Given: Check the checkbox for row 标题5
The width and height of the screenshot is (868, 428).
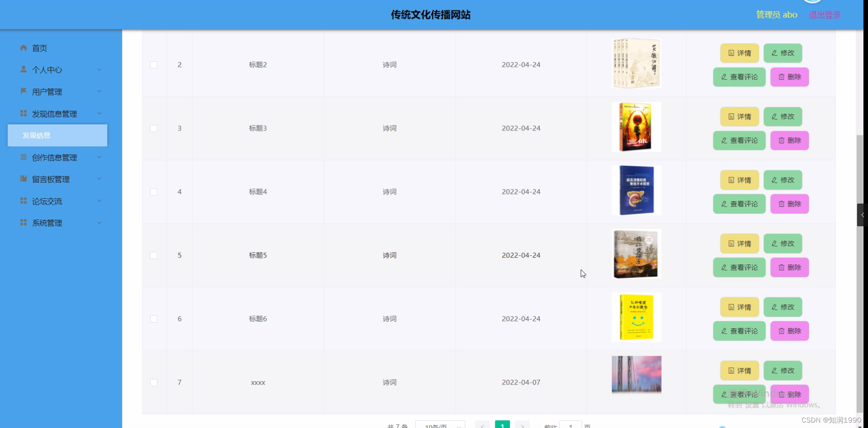Looking at the screenshot, I should [x=154, y=255].
